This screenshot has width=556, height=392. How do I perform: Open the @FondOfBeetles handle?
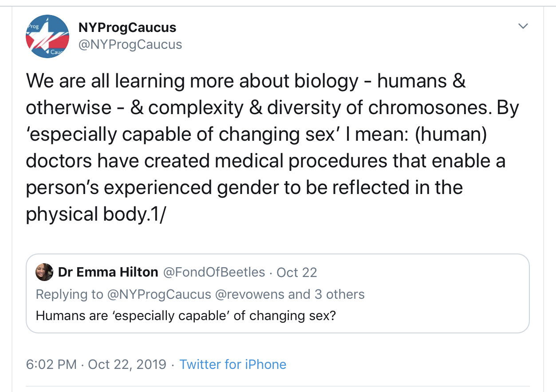tap(214, 272)
